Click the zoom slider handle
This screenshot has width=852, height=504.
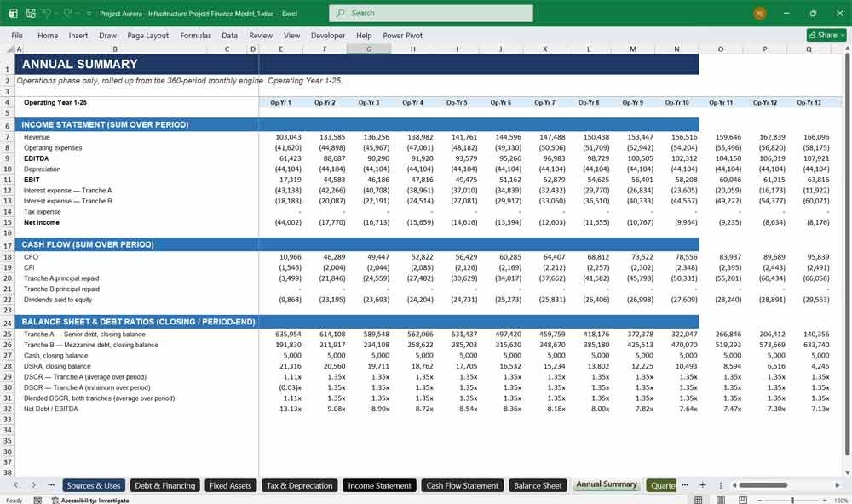coord(792,501)
